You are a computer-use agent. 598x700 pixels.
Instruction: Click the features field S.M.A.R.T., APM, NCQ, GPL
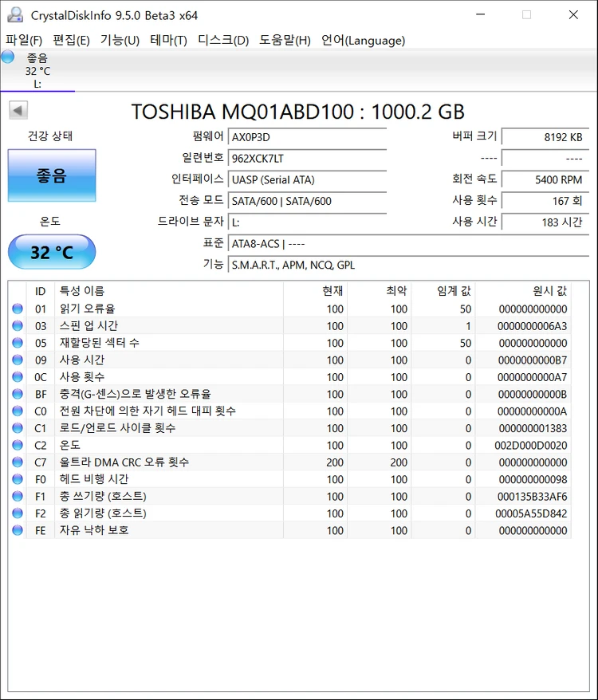point(409,265)
